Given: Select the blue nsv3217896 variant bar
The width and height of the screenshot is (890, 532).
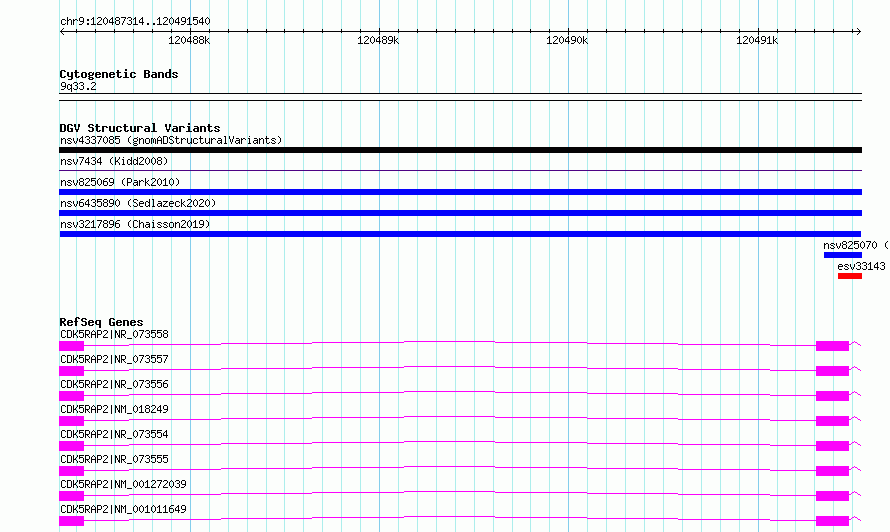Looking at the screenshot, I should point(460,234).
